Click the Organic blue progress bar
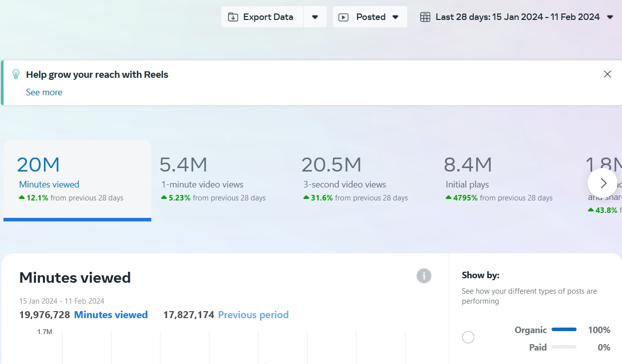Viewport: 622px width, 364px height. coord(564,330)
